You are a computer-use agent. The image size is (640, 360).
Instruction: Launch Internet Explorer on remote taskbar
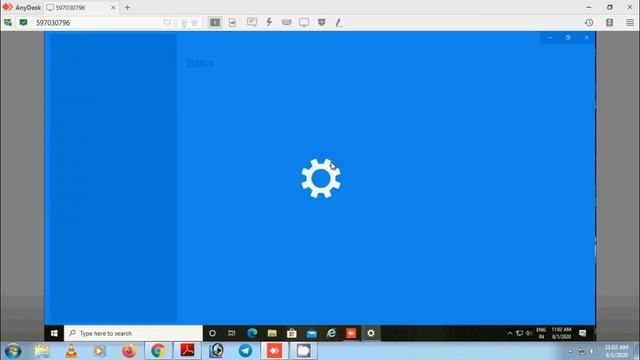coord(331,333)
